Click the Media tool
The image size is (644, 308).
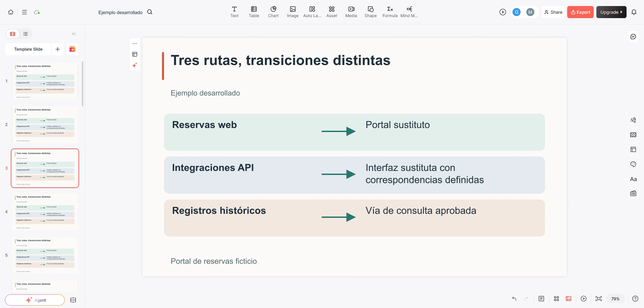(351, 12)
